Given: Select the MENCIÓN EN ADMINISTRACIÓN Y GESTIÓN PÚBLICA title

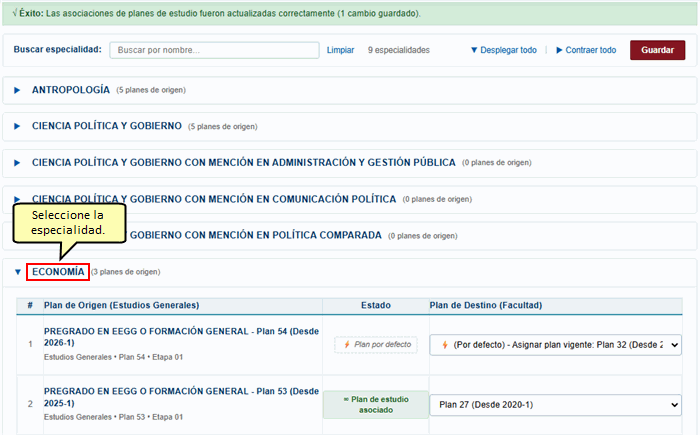Looking at the screenshot, I should coord(243,163).
